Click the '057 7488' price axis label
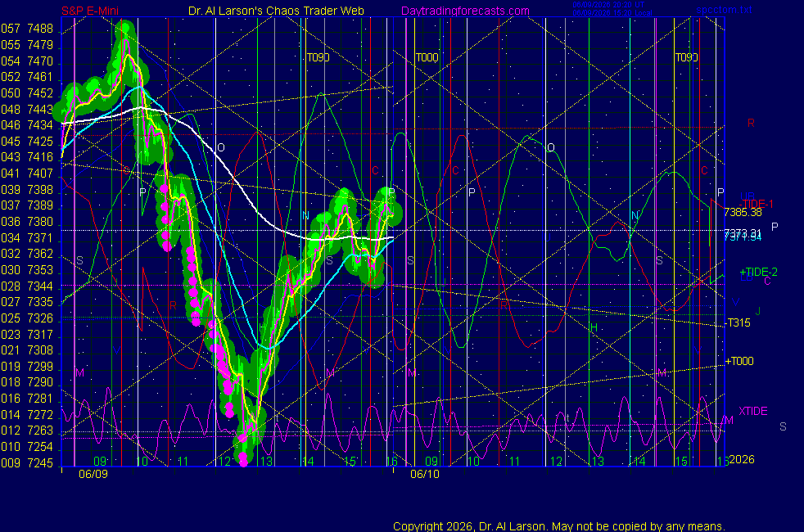The width and height of the screenshot is (804, 532). pos(27,29)
